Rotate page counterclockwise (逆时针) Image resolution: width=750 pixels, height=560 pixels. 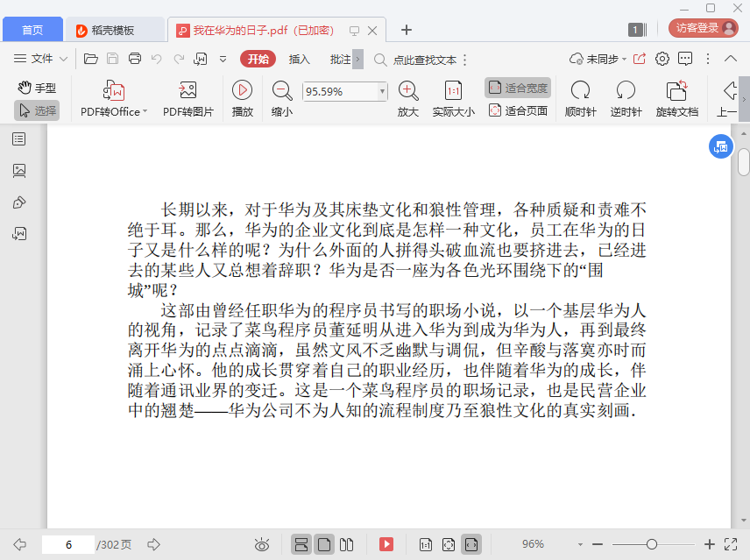tap(626, 98)
